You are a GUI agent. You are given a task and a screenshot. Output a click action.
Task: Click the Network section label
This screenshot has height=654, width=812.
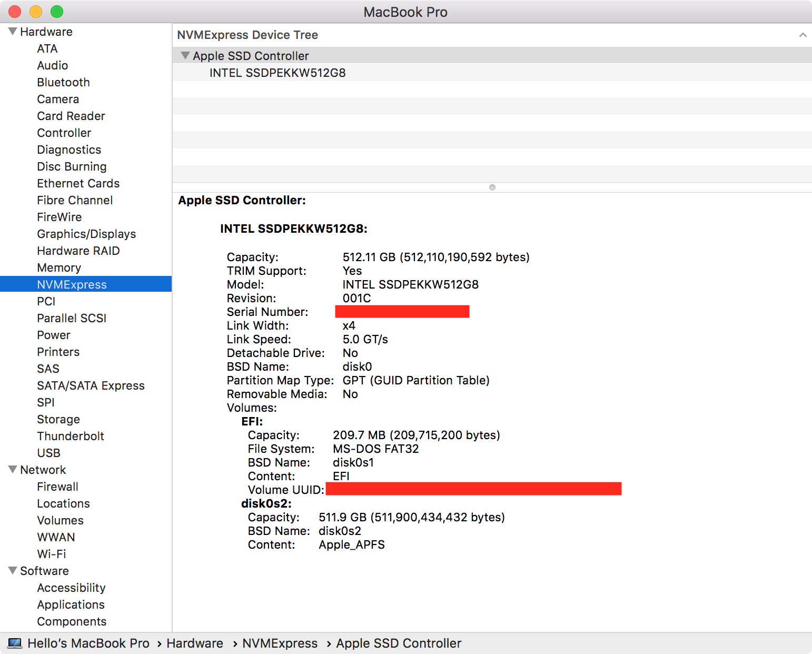[x=43, y=470]
